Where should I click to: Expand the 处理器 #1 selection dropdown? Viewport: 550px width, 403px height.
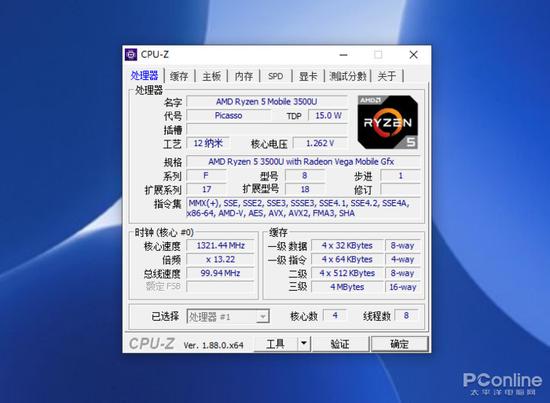click(262, 317)
